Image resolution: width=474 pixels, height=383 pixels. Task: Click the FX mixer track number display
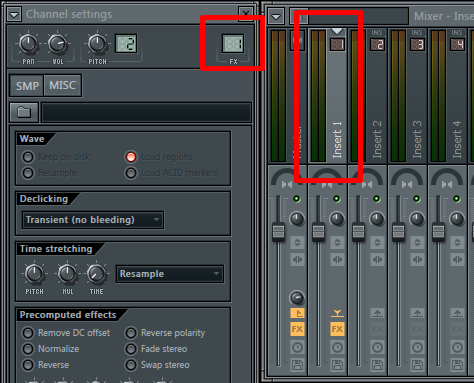233,44
